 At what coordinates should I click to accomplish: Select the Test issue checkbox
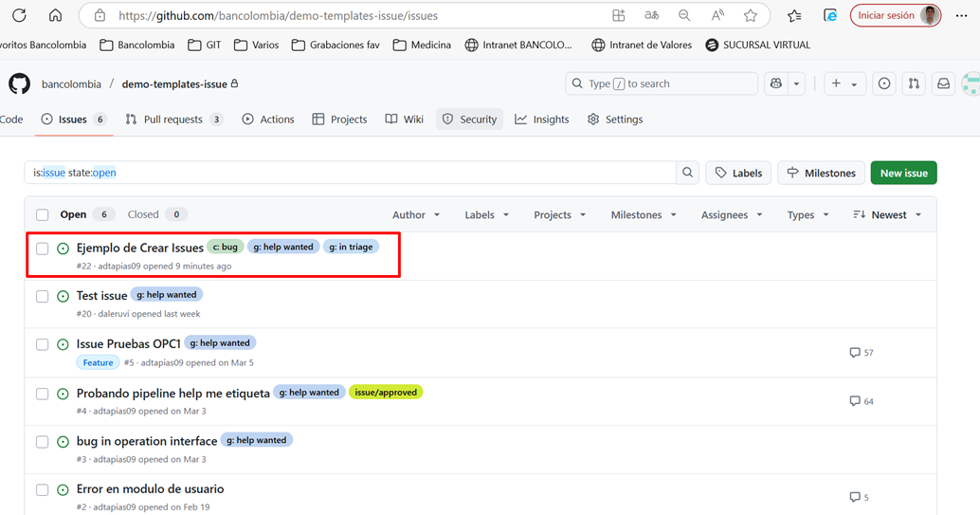(42, 296)
